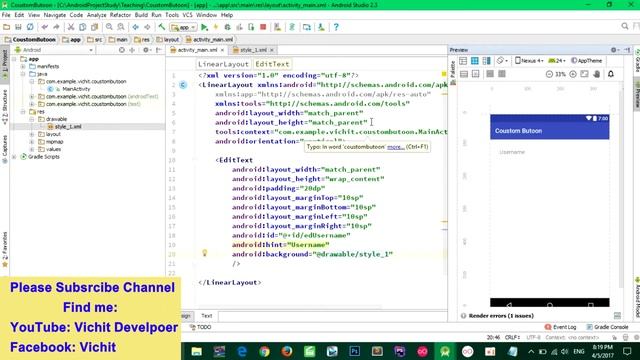Expand the manifests folder node
The height and width of the screenshot is (360, 640).
(x=23, y=66)
